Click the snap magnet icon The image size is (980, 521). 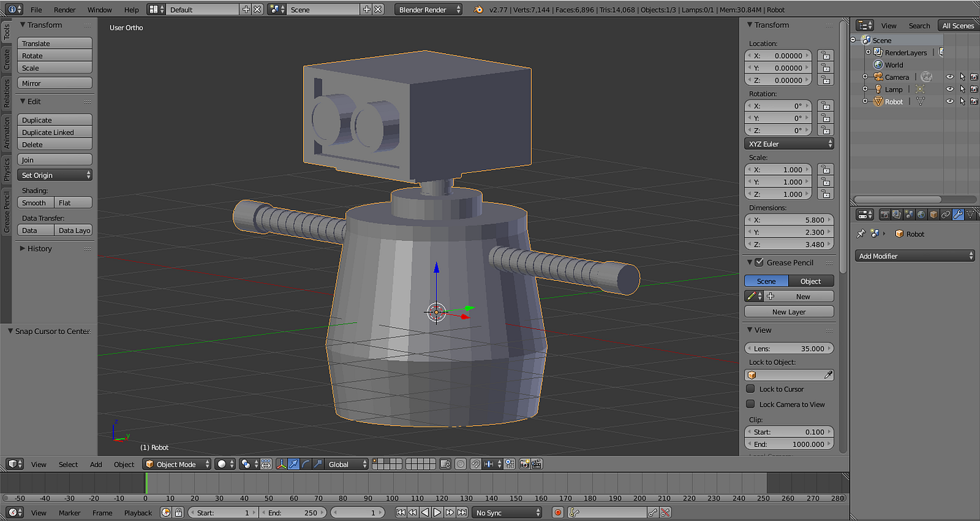[476, 464]
